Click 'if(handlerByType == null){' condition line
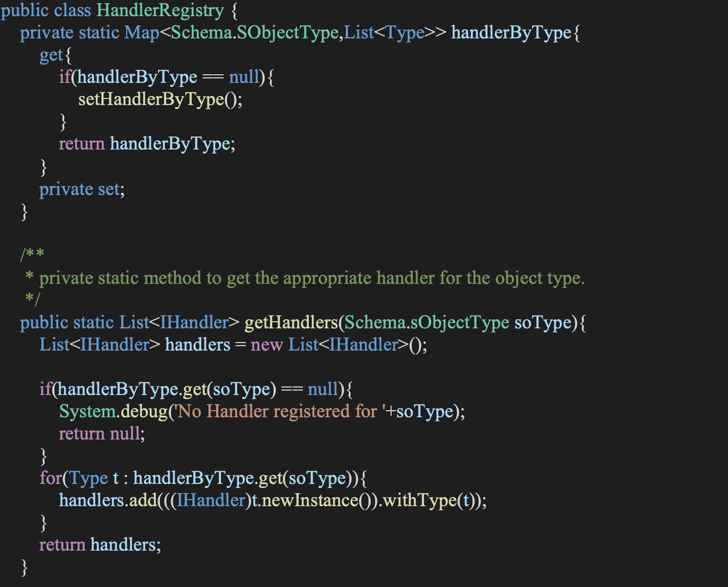The height and width of the screenshot is (587, 728). point(167,77)
